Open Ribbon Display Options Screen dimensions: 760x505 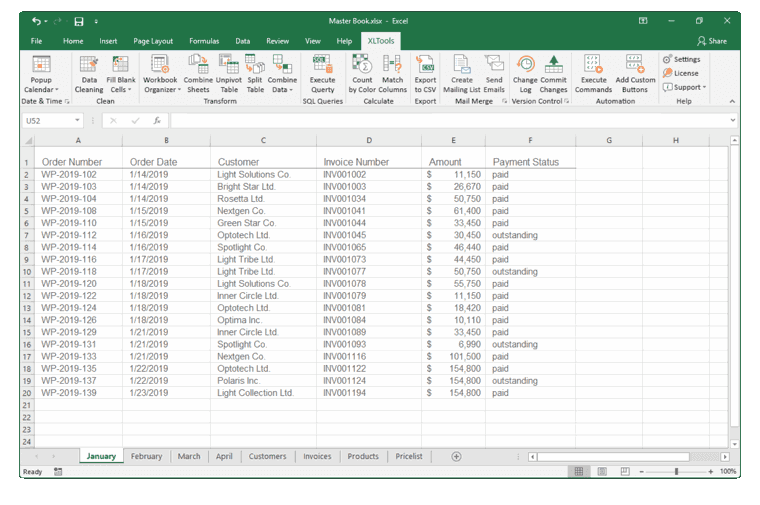643,21
